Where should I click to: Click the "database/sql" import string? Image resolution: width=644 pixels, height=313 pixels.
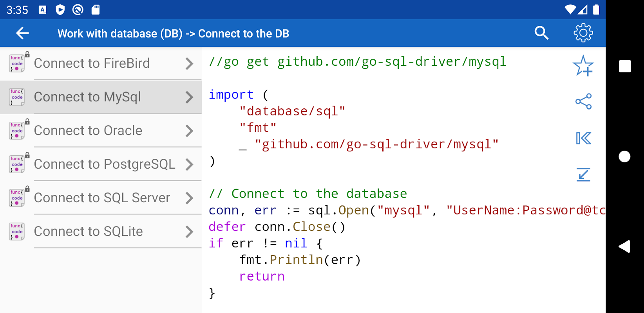[292, 111]
